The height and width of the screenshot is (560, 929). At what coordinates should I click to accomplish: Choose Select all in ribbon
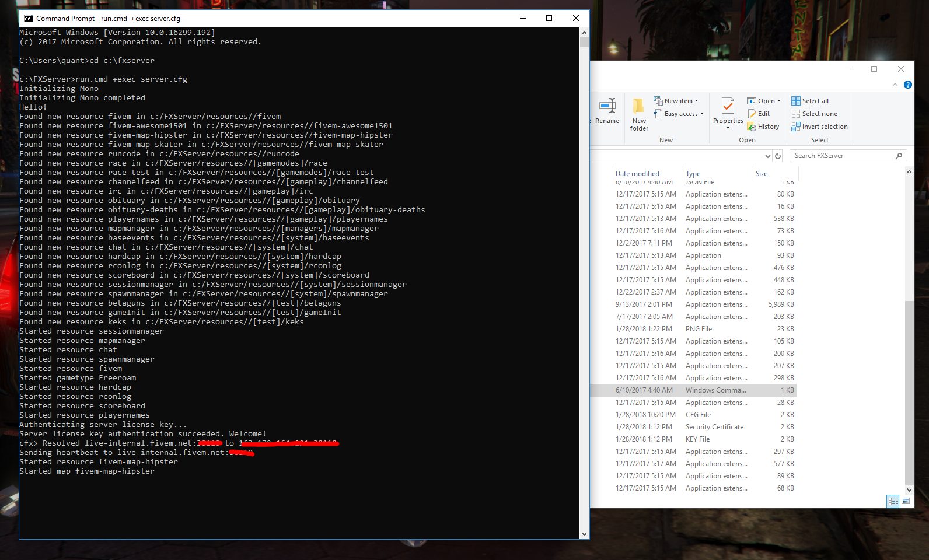pyautogui.click(x=810, y=101)
